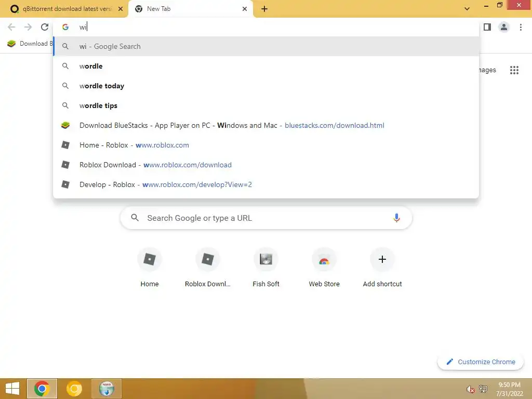The image size is (532, 399).
Task: Select the New Tab tab
Action: click(190, 9)
